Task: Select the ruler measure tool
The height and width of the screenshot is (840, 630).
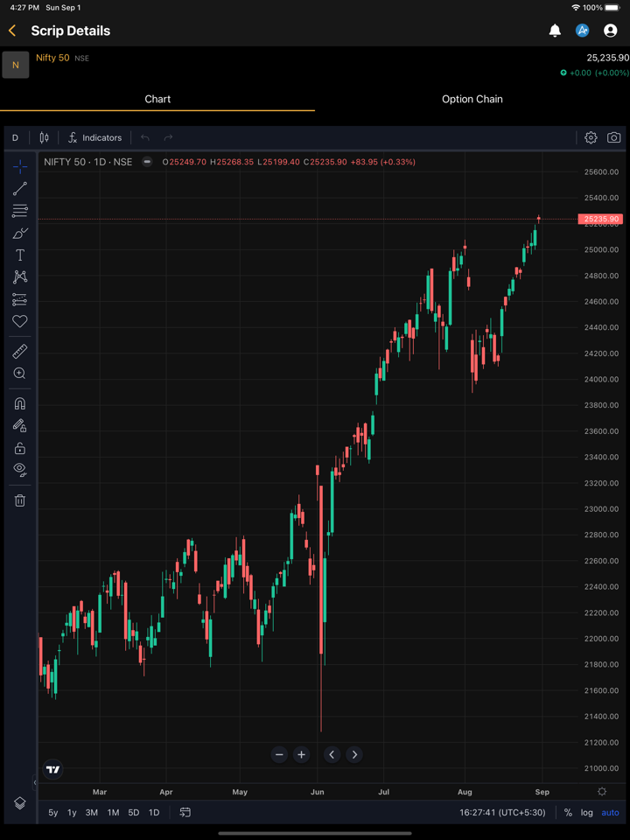Action: tap(20, 351)
